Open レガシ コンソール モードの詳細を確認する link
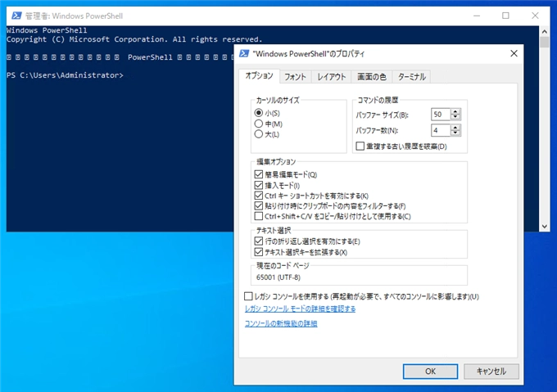The height and width of the screenshot is (392, 557). tap(300, 309)
